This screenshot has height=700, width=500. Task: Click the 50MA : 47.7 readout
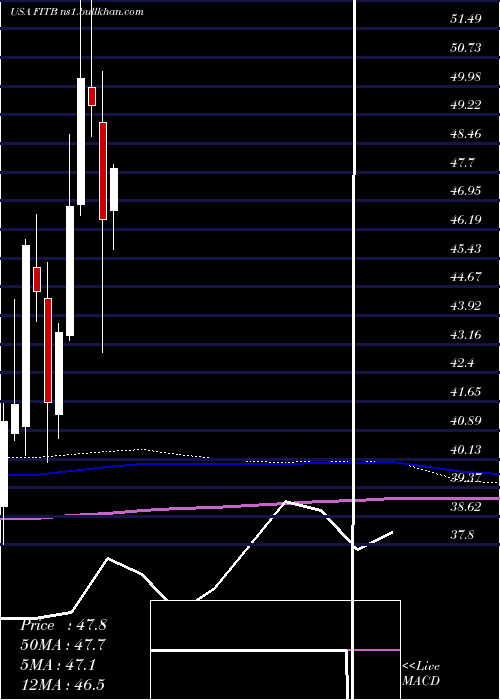(x=63, y=645)
